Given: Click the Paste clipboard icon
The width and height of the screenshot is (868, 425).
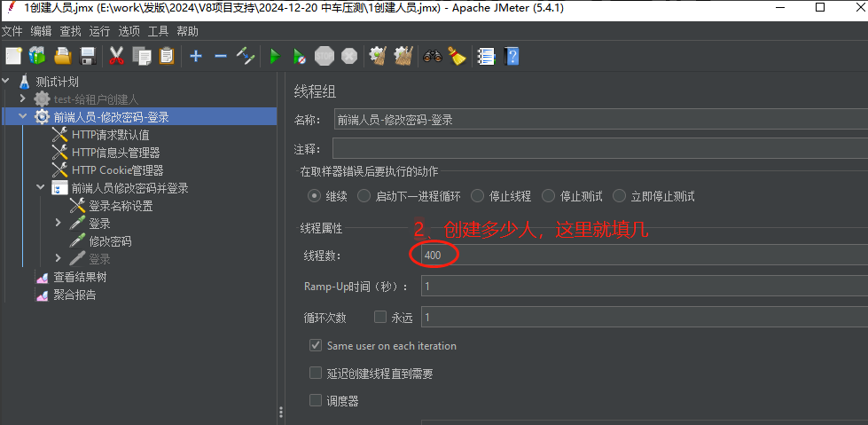Looking at the screenshot, I should (x=167, y=56).
